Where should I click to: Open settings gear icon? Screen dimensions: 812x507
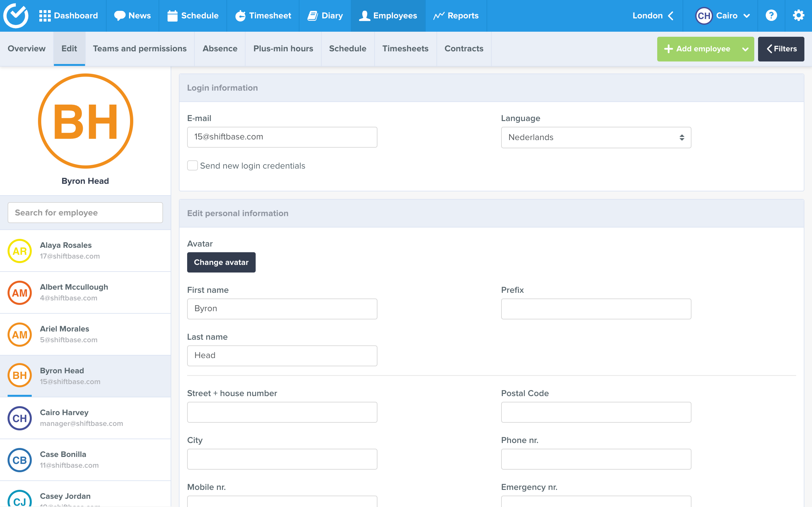click(x=798, y=16)
